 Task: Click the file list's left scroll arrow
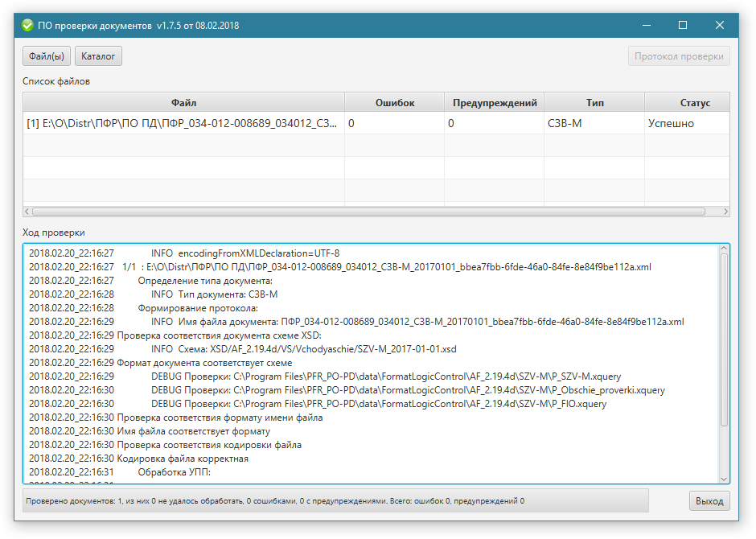(27, 212)
